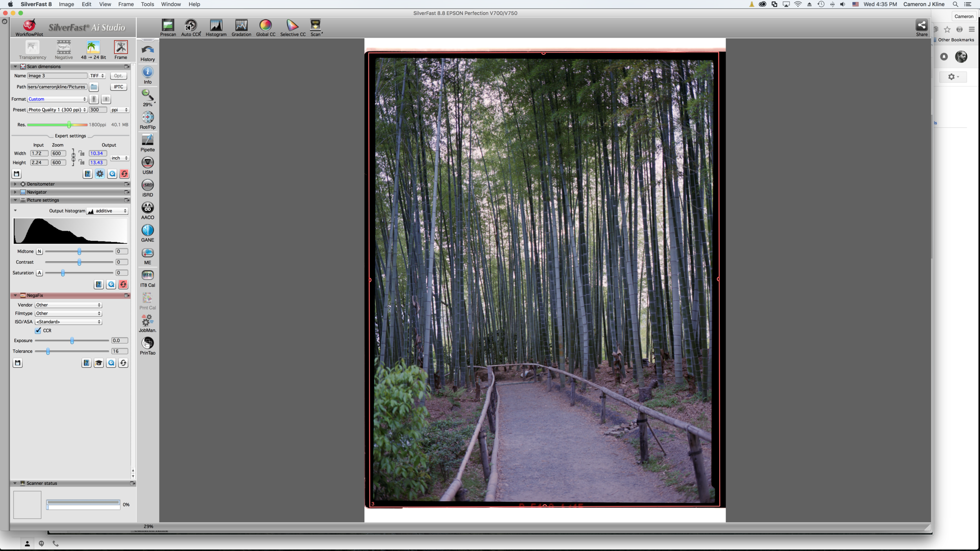Start a Prescan
The width and height of the screenshot is (980, 551).
click(168, 28)
